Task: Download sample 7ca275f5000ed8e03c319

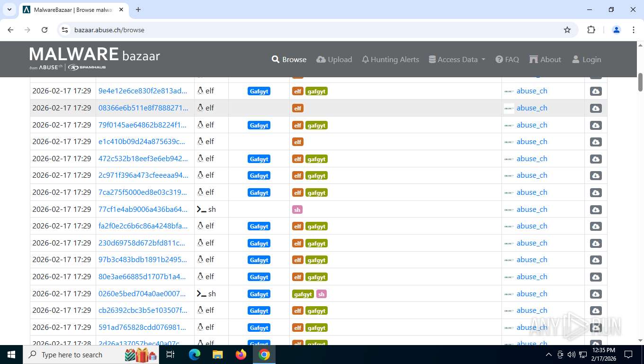Action: click(x=596, y=193)
